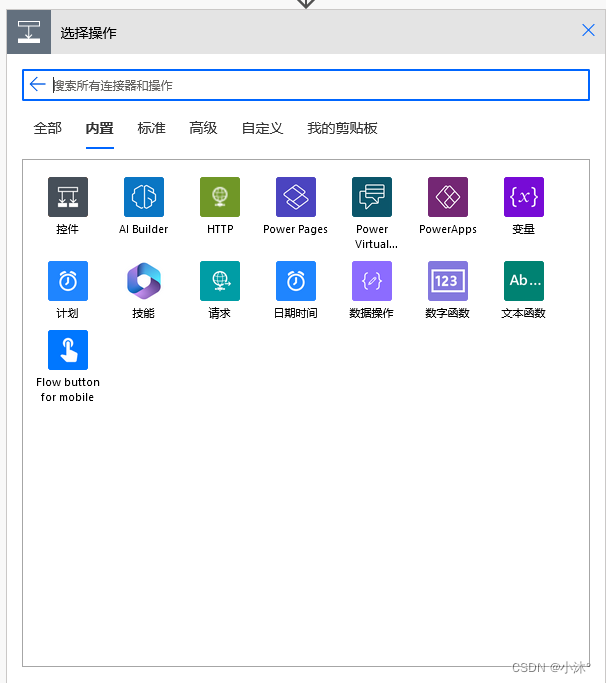
Task: Select the 计划 schedule connector
Action: (x=68, y=281)
